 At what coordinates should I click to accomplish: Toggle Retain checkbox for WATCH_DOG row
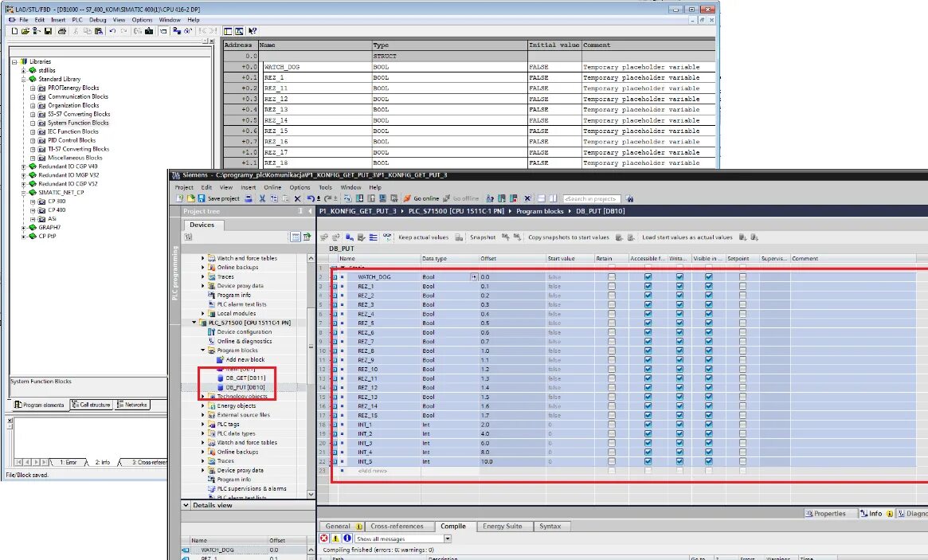612,276
